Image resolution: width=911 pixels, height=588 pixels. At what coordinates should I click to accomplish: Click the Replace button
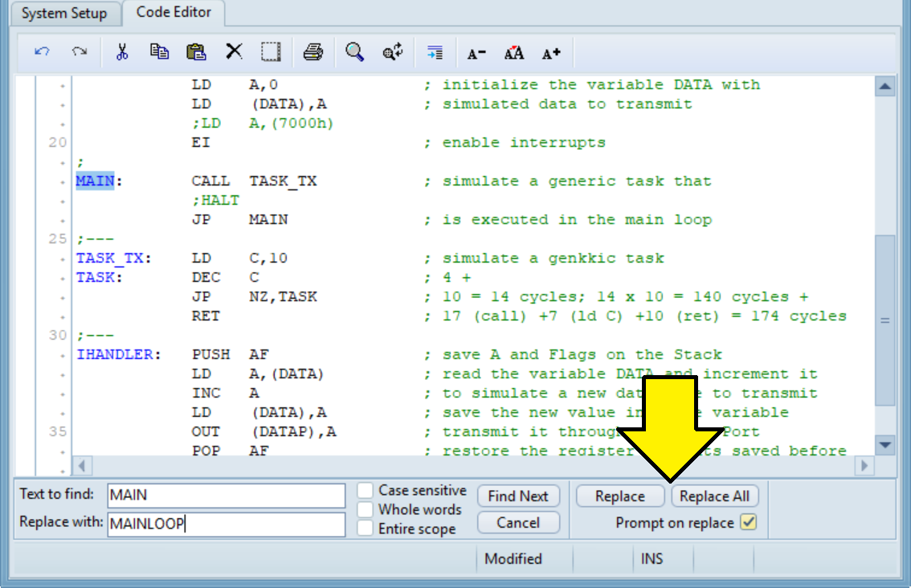620,496
